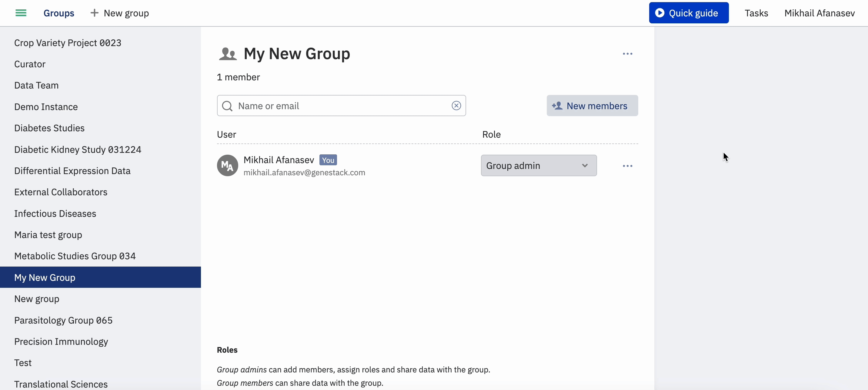
Task: Click the group icon beside My New Group
Action: (x=228, y=54)
